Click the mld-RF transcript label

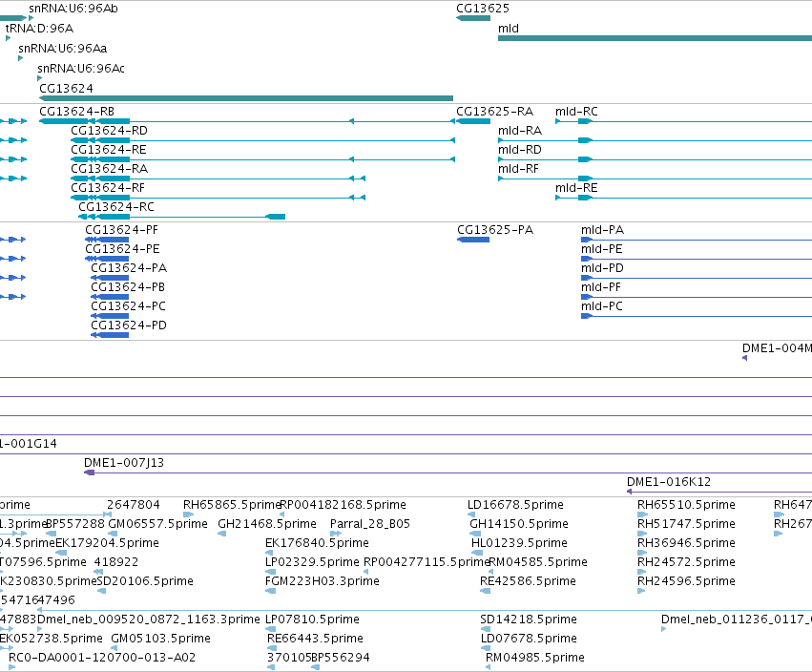(518, 169)
